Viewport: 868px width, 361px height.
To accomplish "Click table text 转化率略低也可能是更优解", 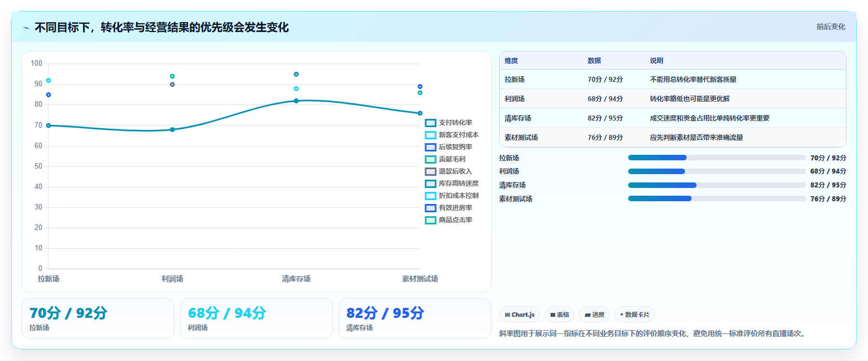I will (690, 99).
